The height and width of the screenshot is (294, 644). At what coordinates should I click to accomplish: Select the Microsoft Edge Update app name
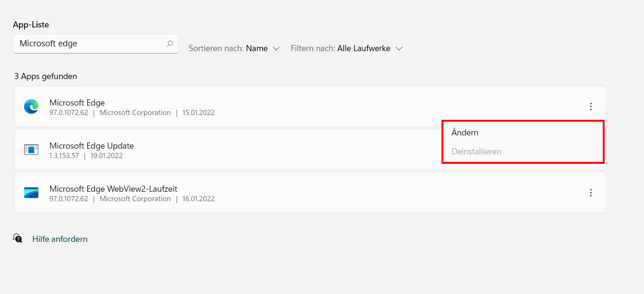pyautogui.click(x=92, y=146)
